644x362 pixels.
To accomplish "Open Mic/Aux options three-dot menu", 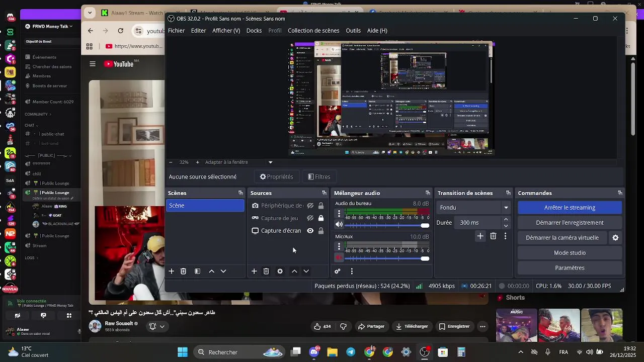I will (339, 246).
